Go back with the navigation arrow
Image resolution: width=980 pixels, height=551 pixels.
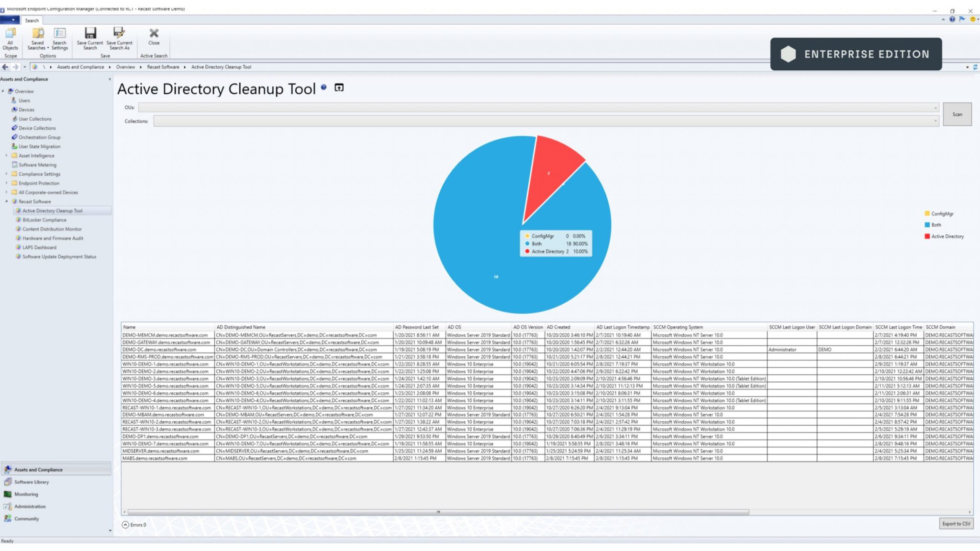5,67
